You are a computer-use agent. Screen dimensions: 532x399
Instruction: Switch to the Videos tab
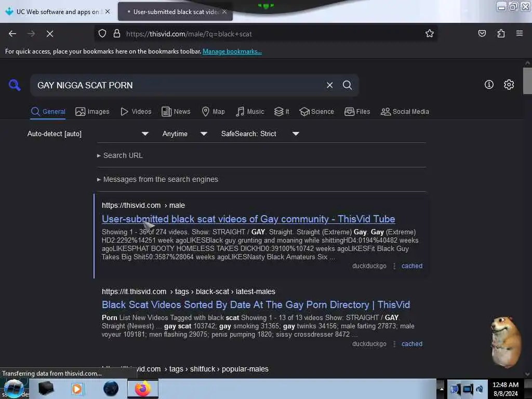[136, 112]
